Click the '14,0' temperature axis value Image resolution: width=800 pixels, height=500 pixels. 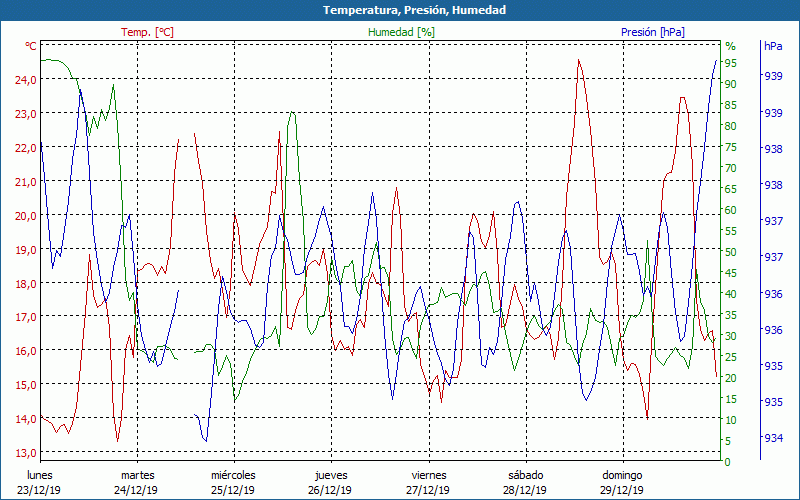(x=26, y=419)
